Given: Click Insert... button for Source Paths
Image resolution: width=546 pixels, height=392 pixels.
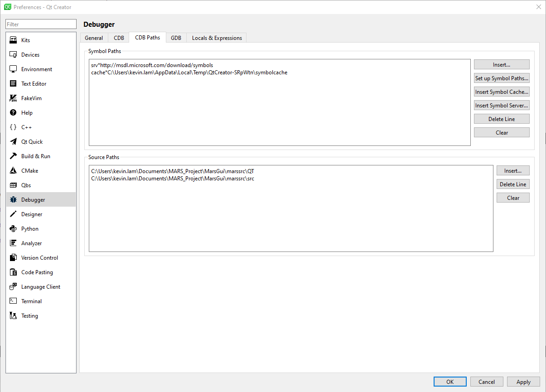Looking at the screenshot, I should coord(513,170).
